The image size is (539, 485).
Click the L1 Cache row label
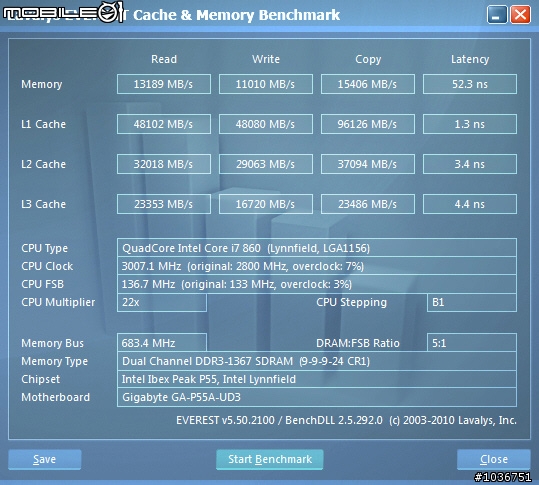tap(43, 124)
